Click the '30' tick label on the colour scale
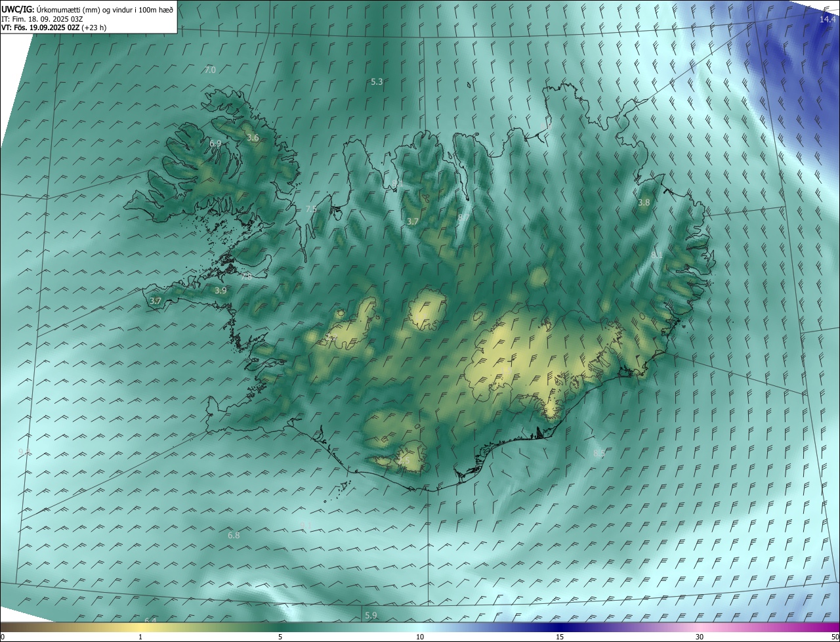This screenshot has height=642, width=840. 700,637
